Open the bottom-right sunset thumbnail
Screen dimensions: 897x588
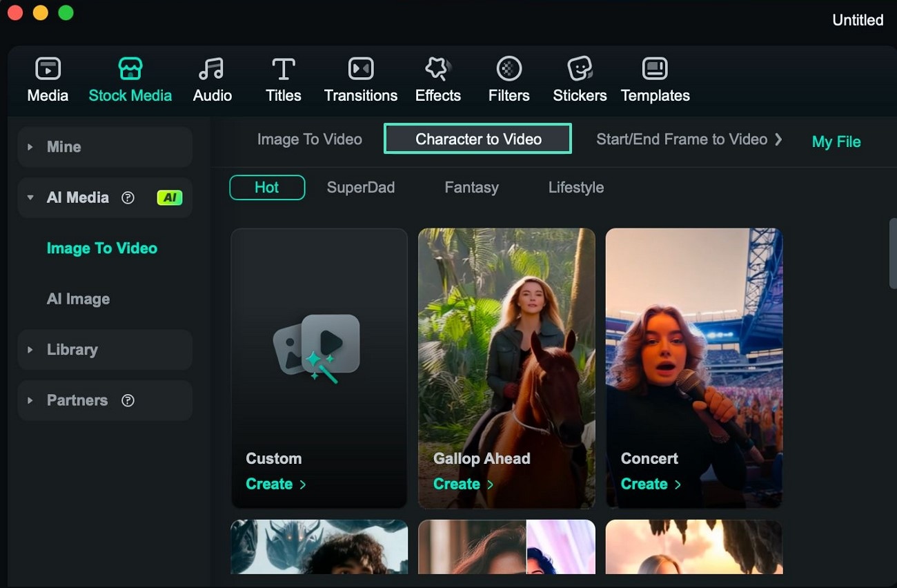click(x=694, y=547)
